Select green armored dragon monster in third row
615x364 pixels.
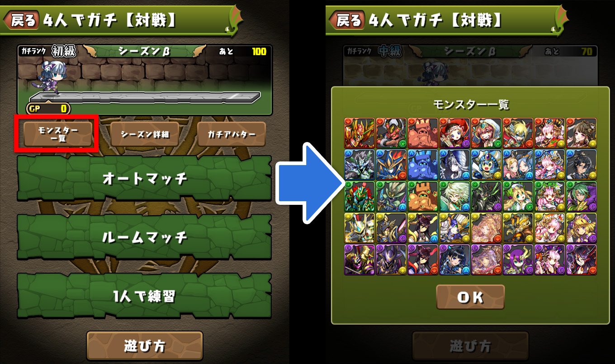click(x=360, y=197)
